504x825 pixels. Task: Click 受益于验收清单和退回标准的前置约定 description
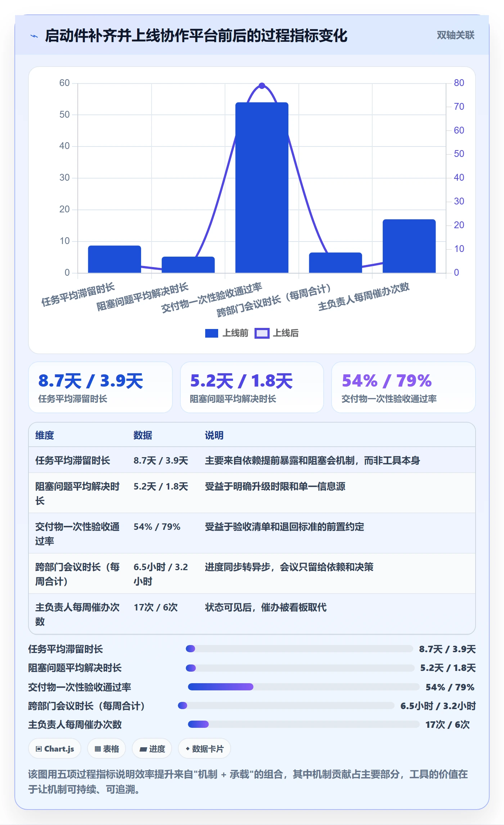pyautogui.click(x=284, y=527)
